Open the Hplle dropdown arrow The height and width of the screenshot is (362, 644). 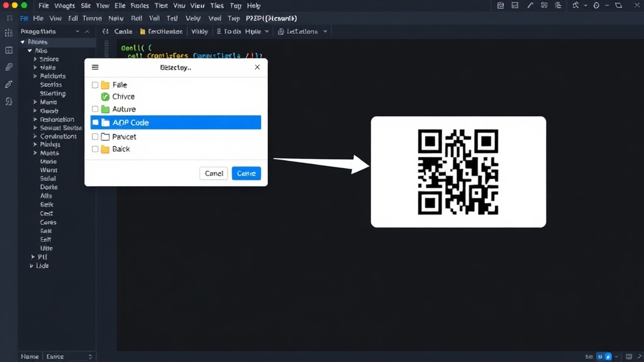(x=267, y=31)
